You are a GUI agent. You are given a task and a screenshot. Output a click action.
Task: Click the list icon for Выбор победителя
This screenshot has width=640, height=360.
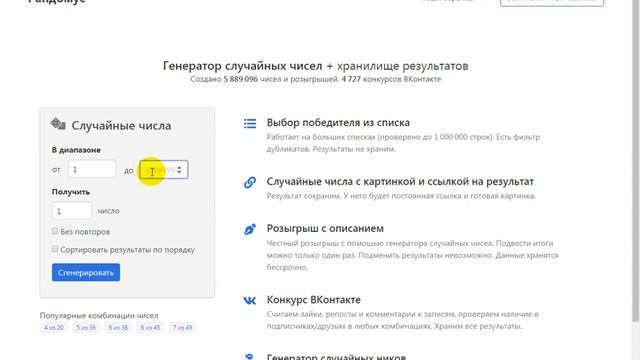click(250, 123)
